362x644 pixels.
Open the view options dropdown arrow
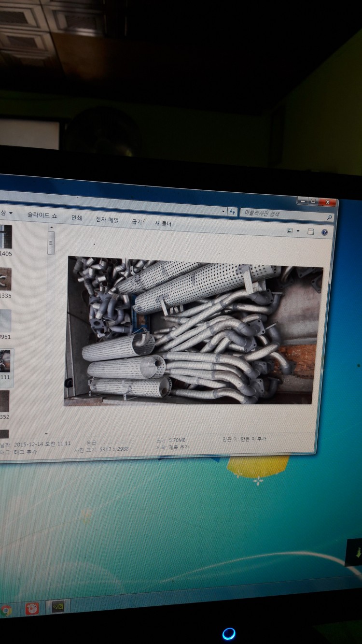pos(298,231)
